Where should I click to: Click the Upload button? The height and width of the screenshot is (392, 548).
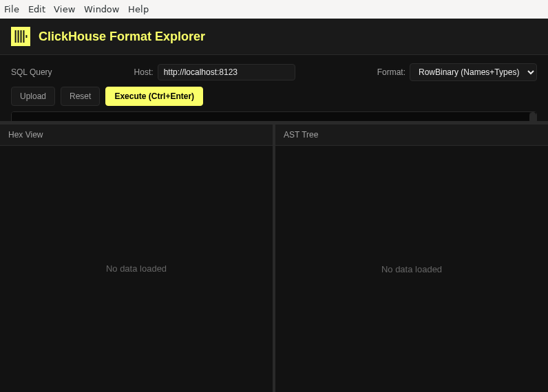click(33, 96)
